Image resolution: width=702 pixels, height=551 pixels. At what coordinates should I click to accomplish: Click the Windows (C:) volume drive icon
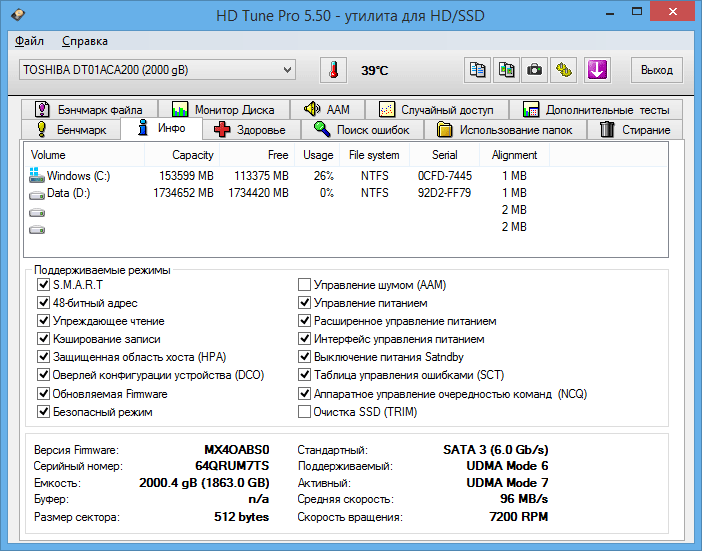tap(37, 175)
